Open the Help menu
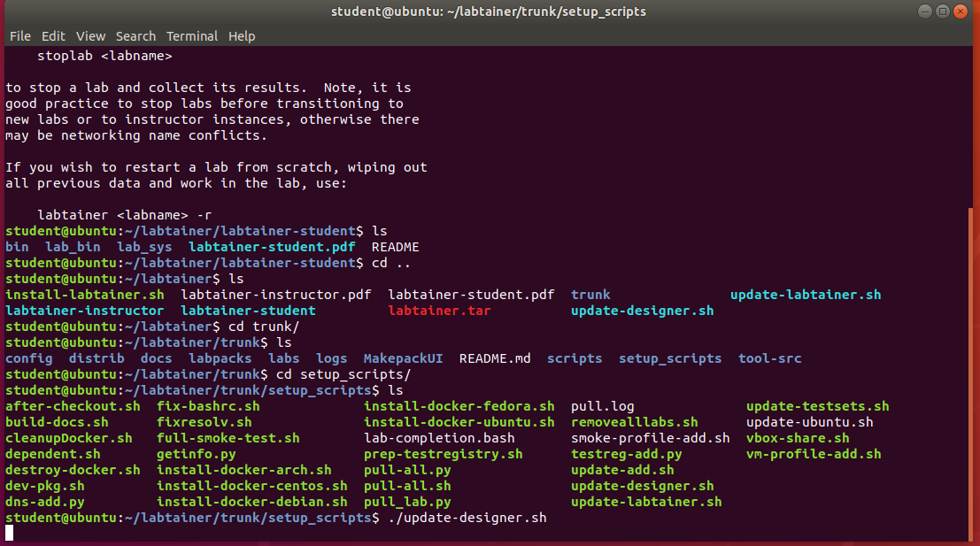Viewport: 980px width, 546px height. [242, 36]
